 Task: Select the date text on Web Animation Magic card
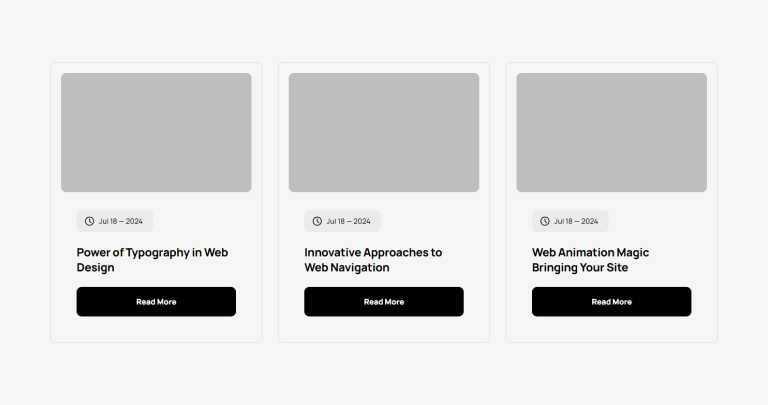click(576, 221)
